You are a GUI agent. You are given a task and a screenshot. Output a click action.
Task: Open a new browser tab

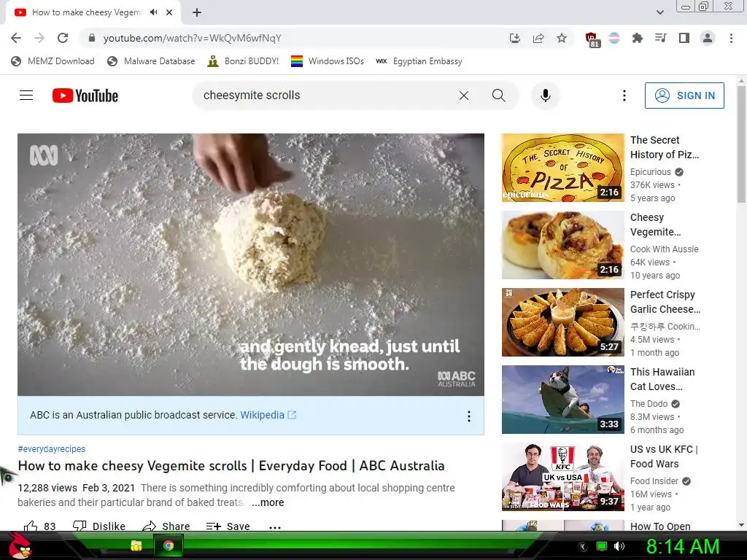tap(197, 12)
